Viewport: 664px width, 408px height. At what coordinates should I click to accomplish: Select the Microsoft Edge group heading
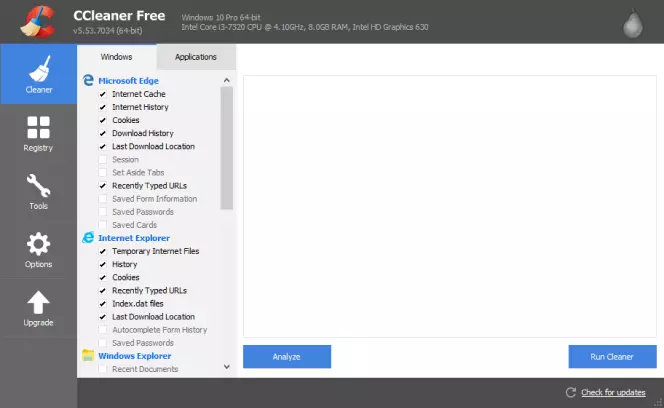click(x=128, y=80)
